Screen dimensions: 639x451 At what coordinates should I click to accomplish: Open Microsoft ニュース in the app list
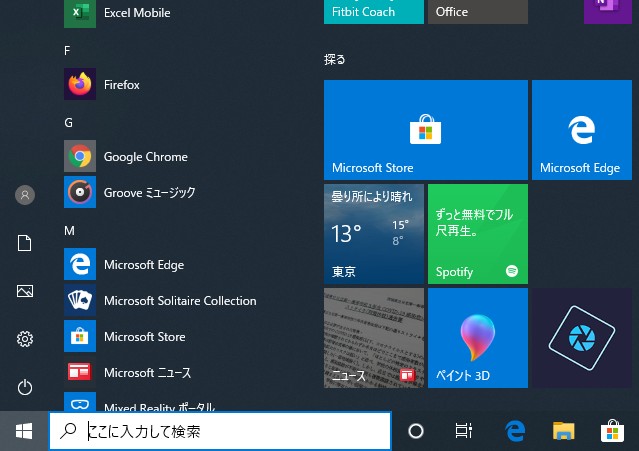click(x=147, y=373)
